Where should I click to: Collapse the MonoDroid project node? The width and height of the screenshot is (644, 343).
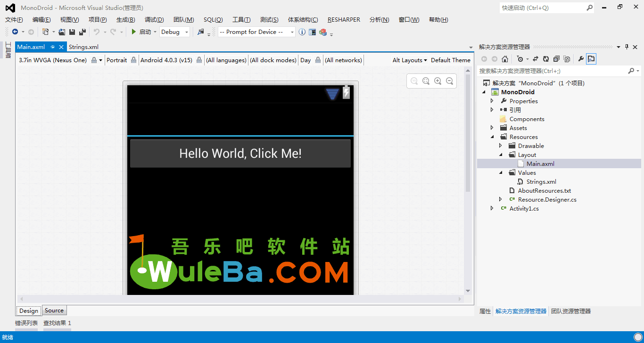coord(484,92)
